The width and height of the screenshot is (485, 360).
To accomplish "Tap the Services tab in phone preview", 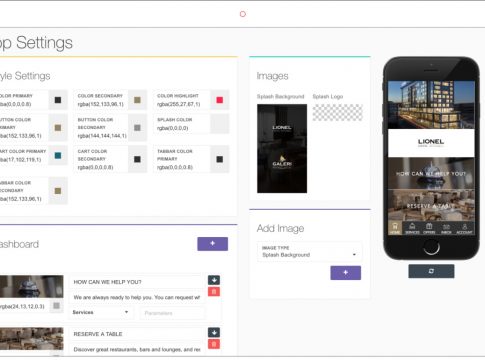I will pyautogui.click(x=412, y=229).
